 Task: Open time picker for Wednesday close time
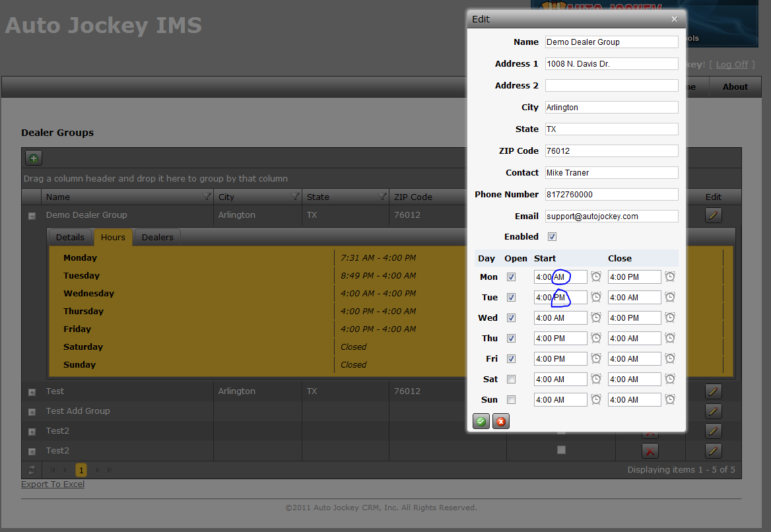coord(670,317)
